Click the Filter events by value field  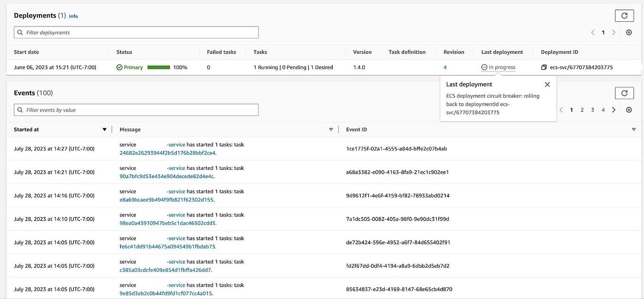(x=136, y=109)
